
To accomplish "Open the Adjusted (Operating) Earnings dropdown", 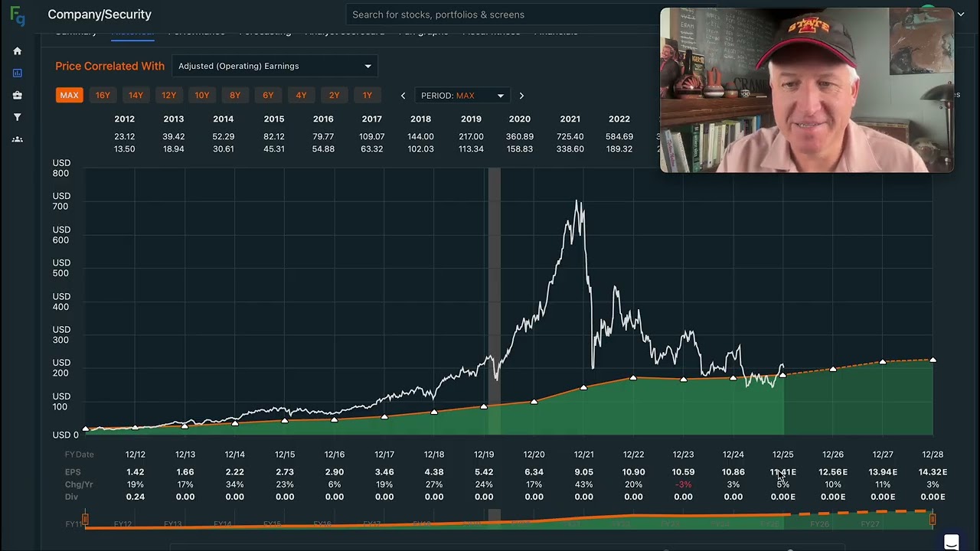I will coord(275,66).
